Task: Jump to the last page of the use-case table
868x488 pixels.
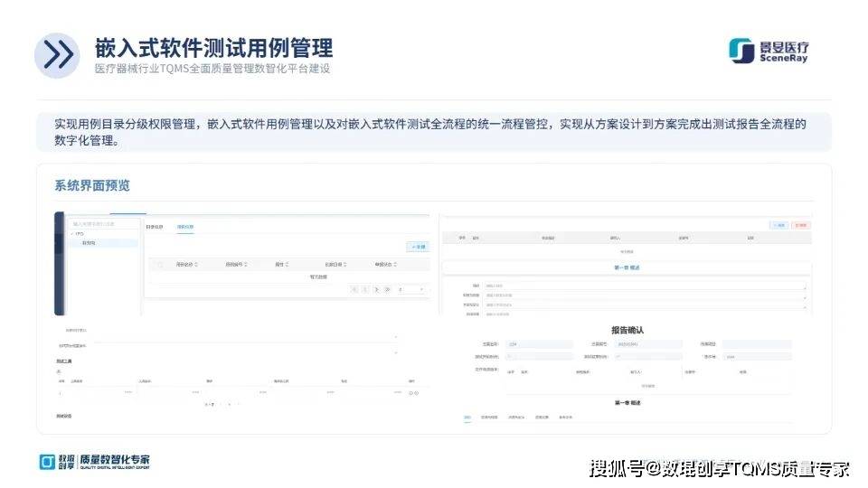Action: click(x=388, y=289)
